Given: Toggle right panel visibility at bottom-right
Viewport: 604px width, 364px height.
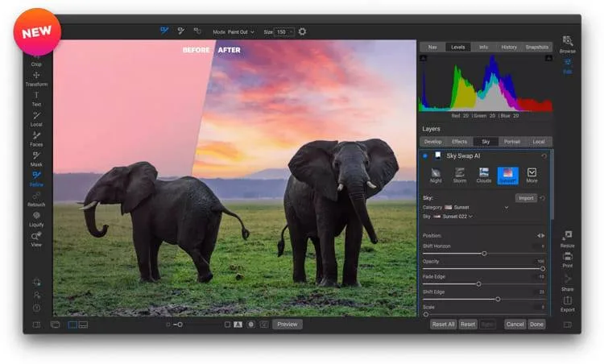Looking at the screenshot, I should click(568, 325).
